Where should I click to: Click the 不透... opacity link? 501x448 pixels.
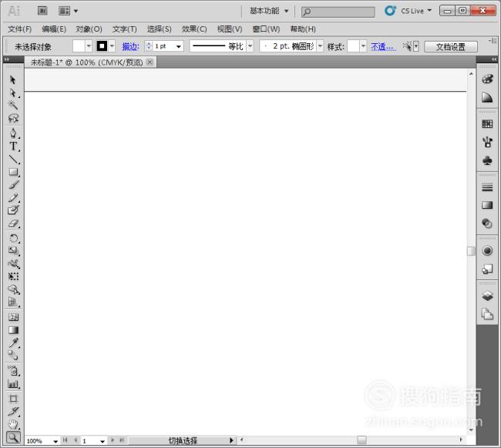(383, 47)
